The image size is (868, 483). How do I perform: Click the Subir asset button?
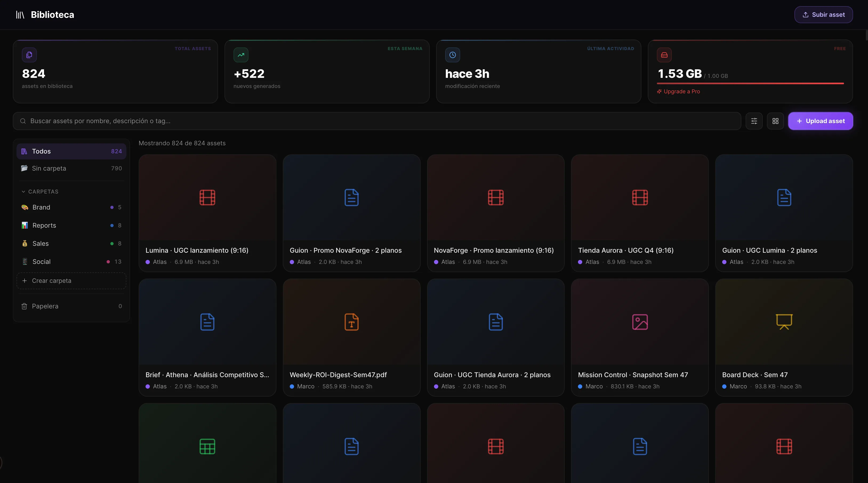[x=823, y=15]
